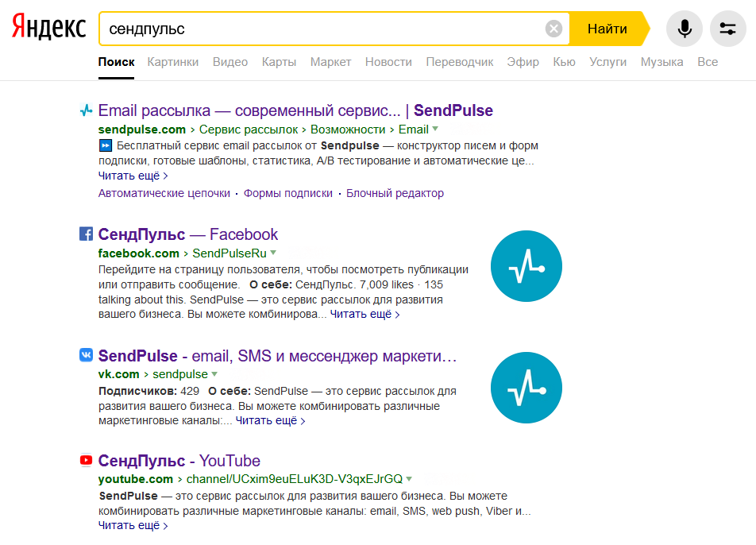Click the Найти search button
756x545 pixels.
click(x=608, y=29)
